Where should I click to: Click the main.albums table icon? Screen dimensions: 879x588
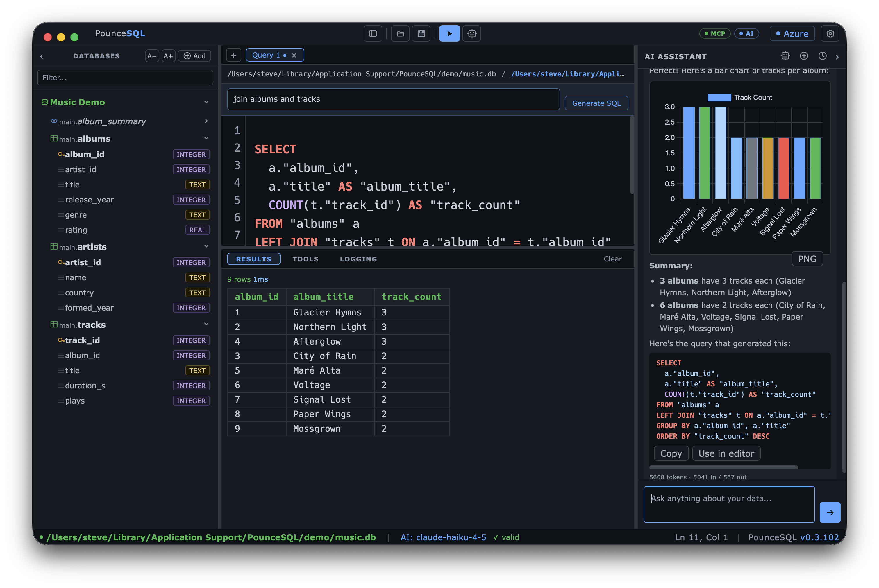click(54, 138)
